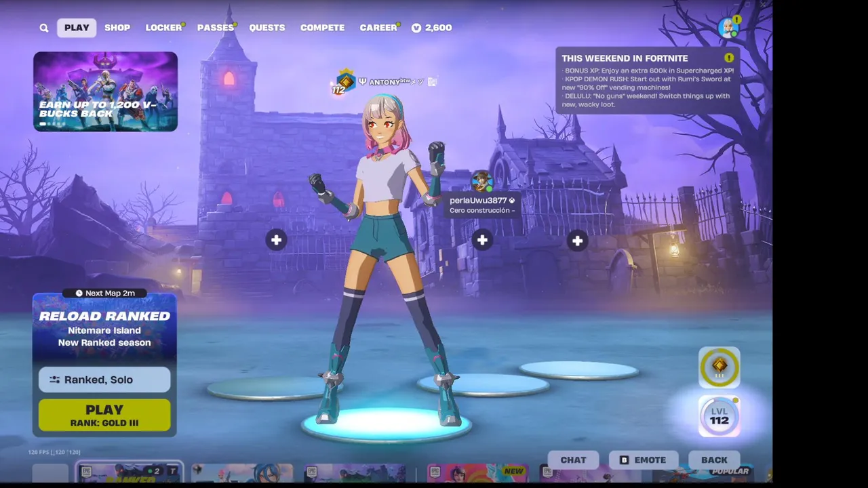Open bottom row tile tagged NEW
868x488 pixels.
(x=477, y=473)
